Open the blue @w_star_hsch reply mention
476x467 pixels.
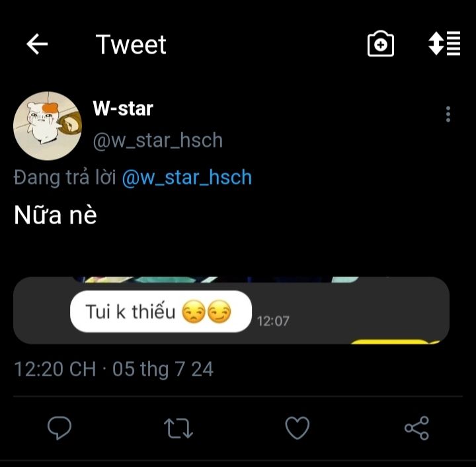pos(187,177)
